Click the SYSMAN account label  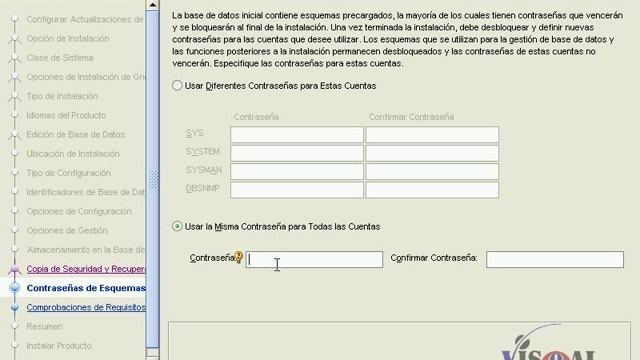[x=204, y=170]
